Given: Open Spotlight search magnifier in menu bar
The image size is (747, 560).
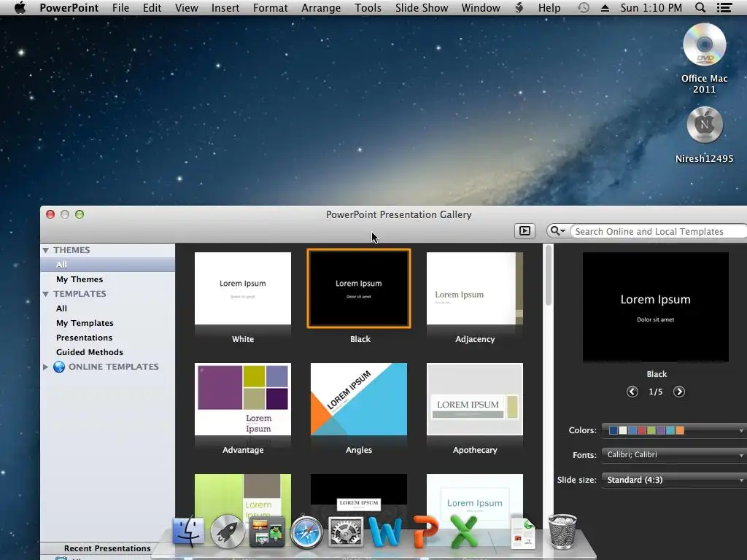Looking at the screenshot, I should click(x=700, y=7).
